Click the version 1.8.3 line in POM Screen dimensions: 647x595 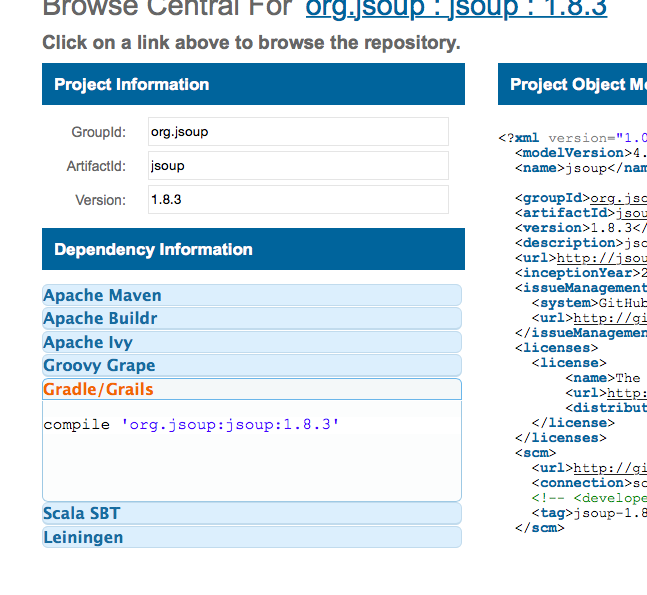(581, 228)
